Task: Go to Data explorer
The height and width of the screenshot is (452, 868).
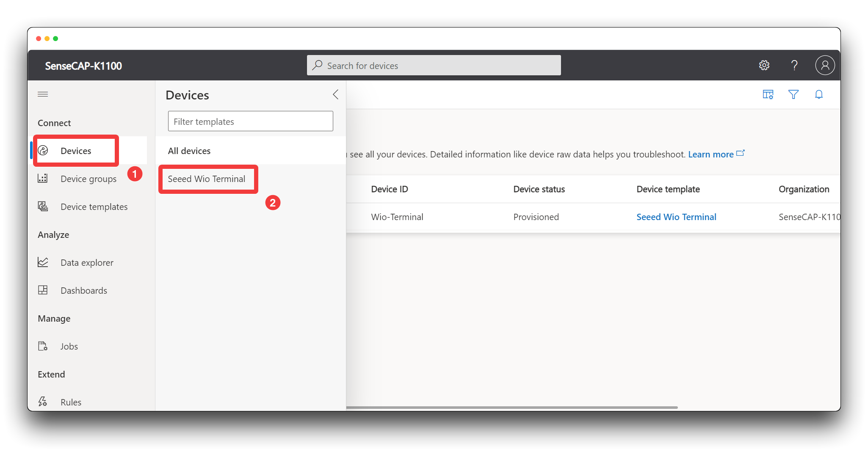Action: click(x=87, y=262)
